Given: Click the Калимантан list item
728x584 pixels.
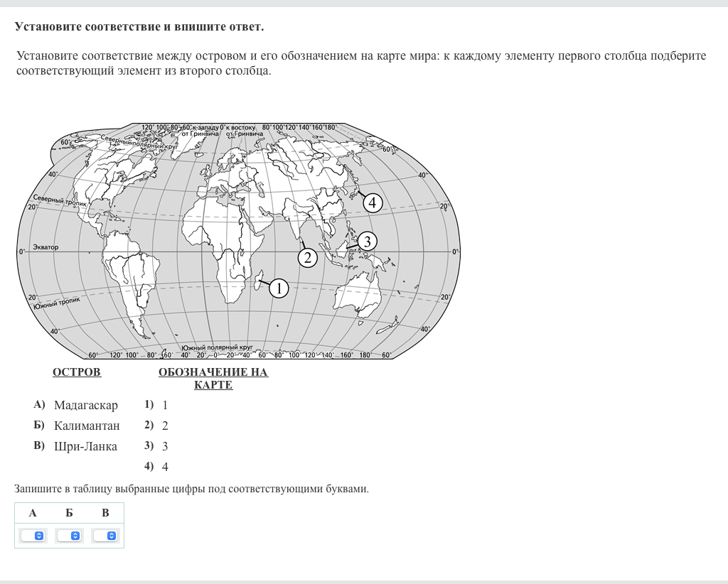Looking at the screenshot, I should click(x=87, y=426).
